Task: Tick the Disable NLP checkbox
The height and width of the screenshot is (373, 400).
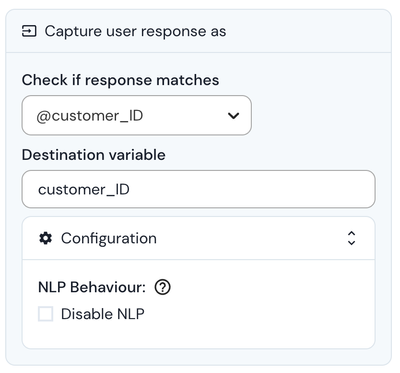Action: pyautogui.click(x=45, y=314)
